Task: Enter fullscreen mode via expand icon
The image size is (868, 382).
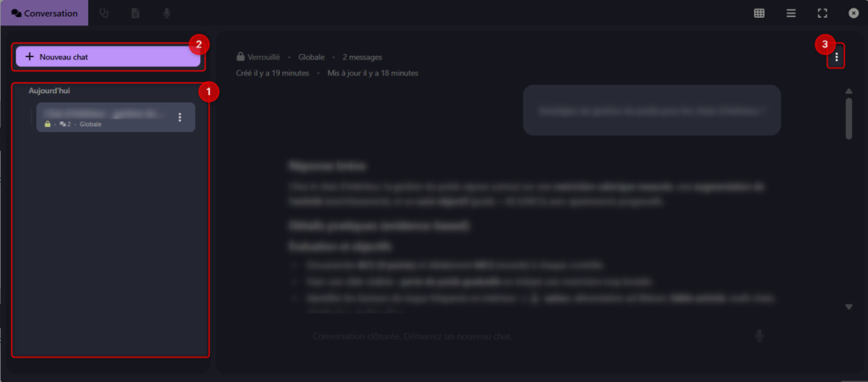Action: (822, 13)
